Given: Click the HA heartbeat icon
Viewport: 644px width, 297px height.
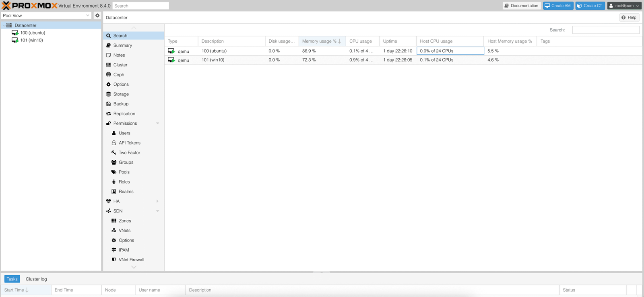Looking at the screenshot, I should tap(109, 201).
